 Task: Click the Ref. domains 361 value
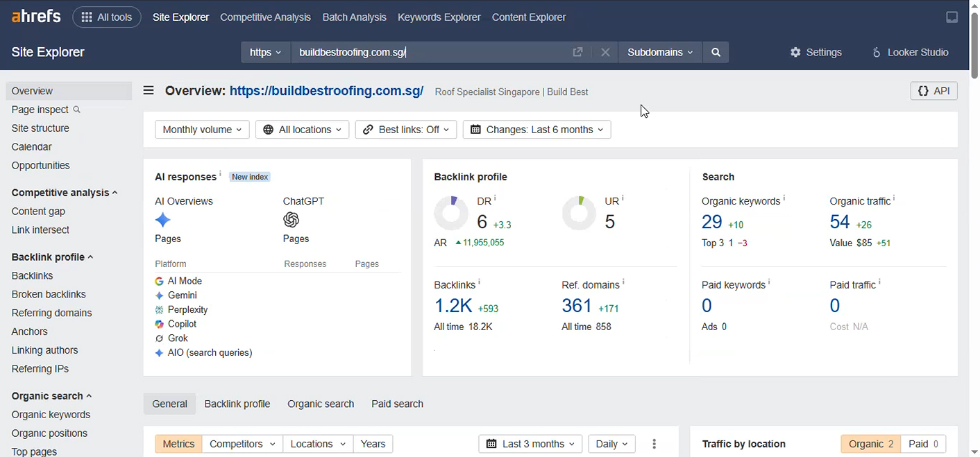click(x=577, y=306)
